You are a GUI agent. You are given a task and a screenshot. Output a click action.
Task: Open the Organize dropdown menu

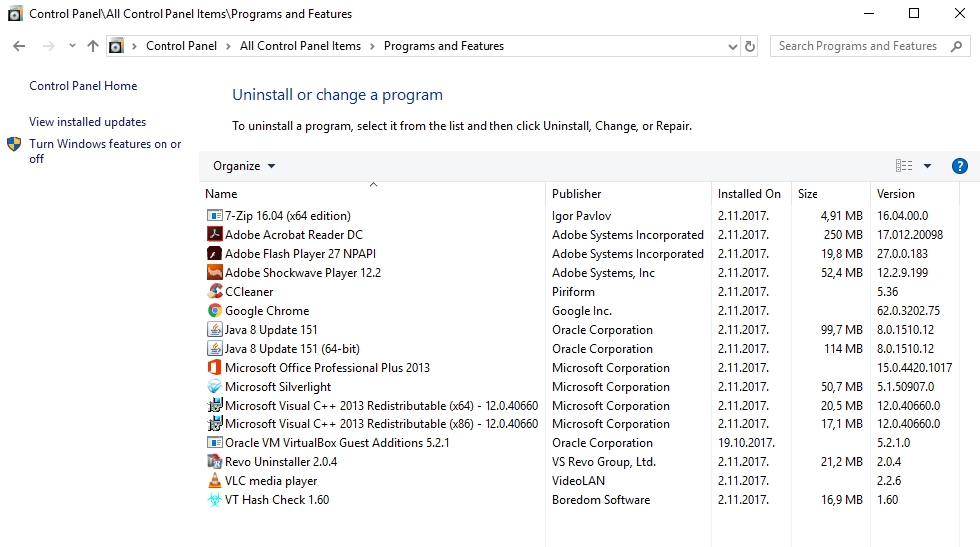244,166
